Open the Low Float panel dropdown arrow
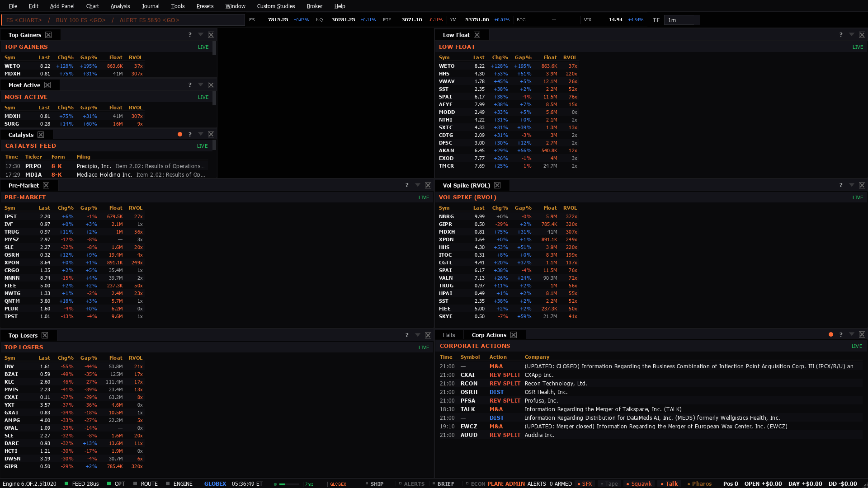 point(852,35)
